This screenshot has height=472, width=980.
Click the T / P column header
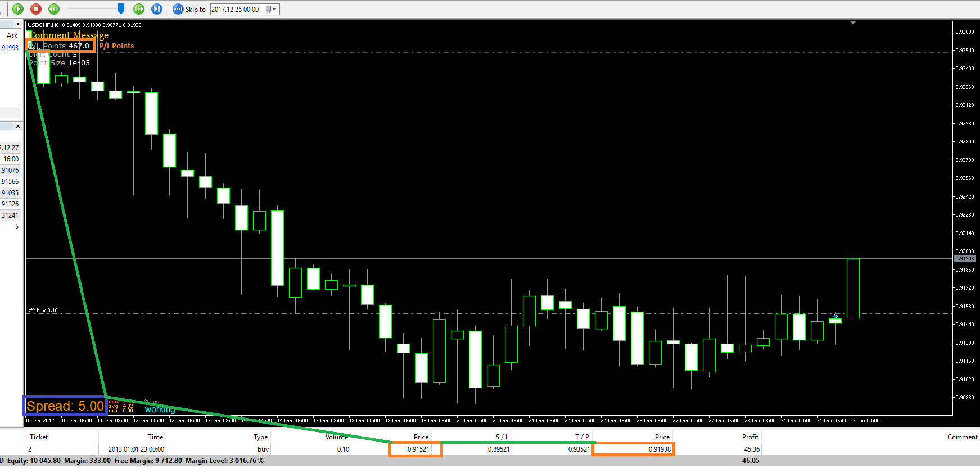(582, 437)
